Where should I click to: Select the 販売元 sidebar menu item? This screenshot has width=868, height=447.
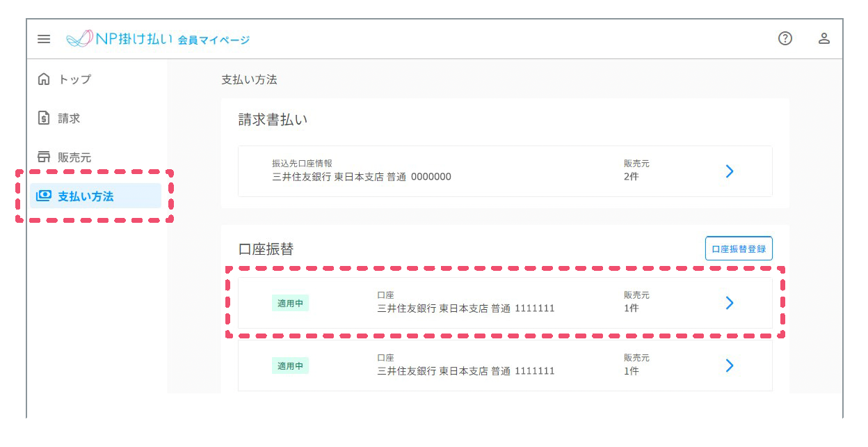[74, 157]
